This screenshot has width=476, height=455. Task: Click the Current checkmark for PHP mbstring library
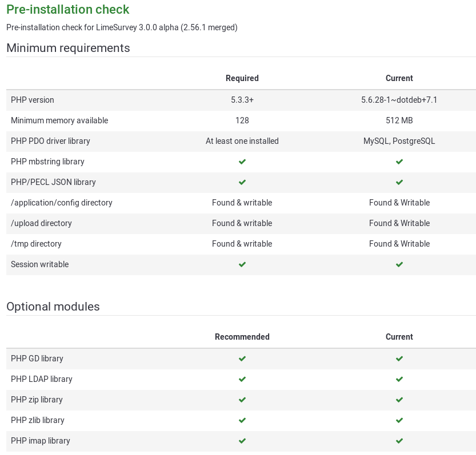tap(399, 162)
